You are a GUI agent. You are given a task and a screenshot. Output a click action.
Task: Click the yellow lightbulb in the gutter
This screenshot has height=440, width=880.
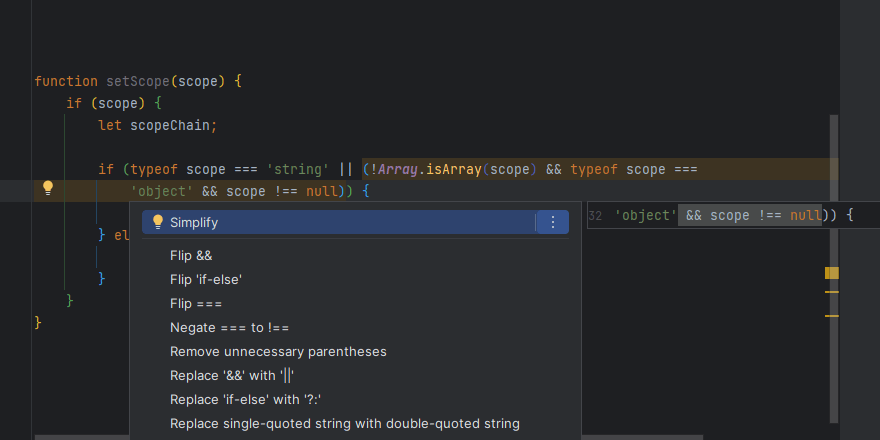click(x=47, y=188)
